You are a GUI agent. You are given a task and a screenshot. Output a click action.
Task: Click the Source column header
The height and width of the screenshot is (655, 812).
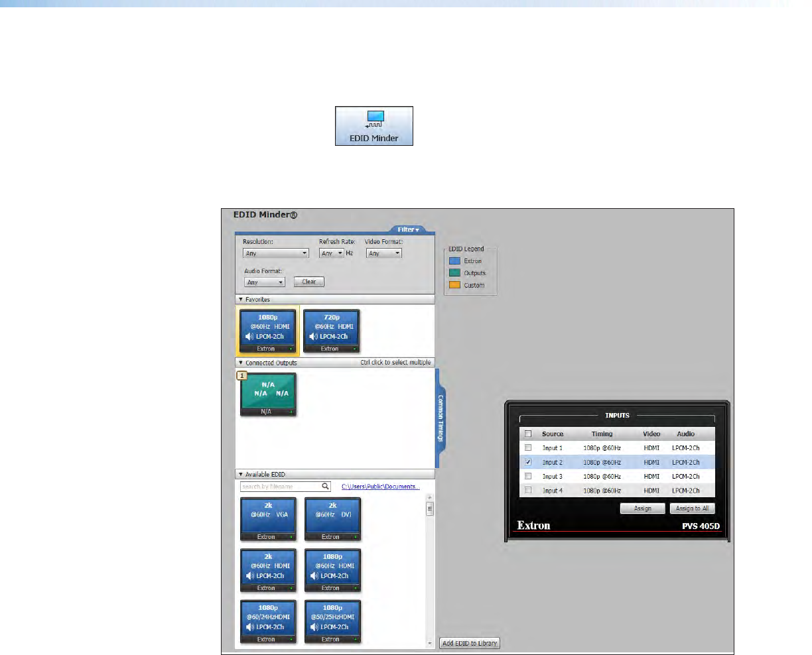[x=553, y=434]
